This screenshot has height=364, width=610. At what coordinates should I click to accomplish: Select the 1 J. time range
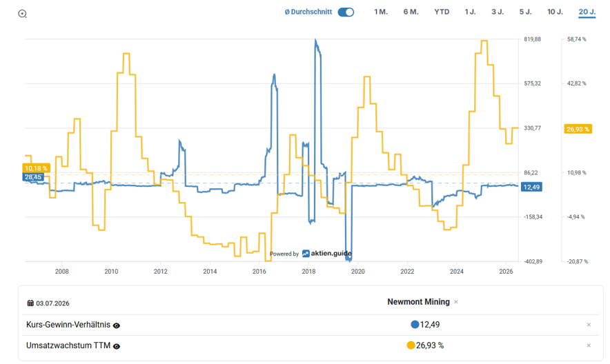coord(470,12)
